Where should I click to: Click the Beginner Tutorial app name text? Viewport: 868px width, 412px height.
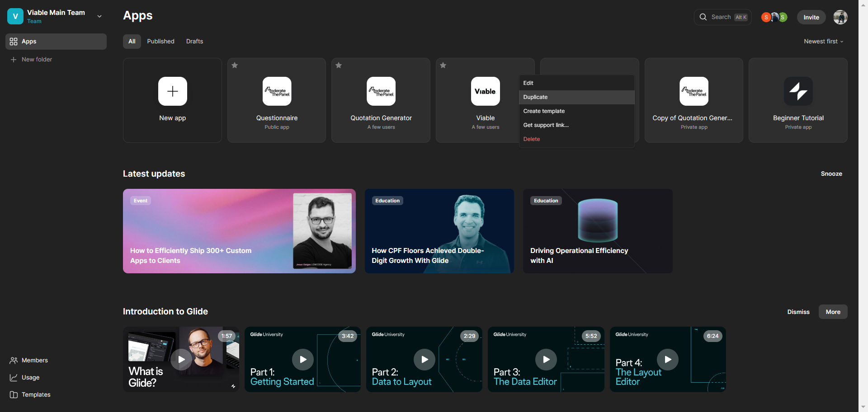(798, 118)
